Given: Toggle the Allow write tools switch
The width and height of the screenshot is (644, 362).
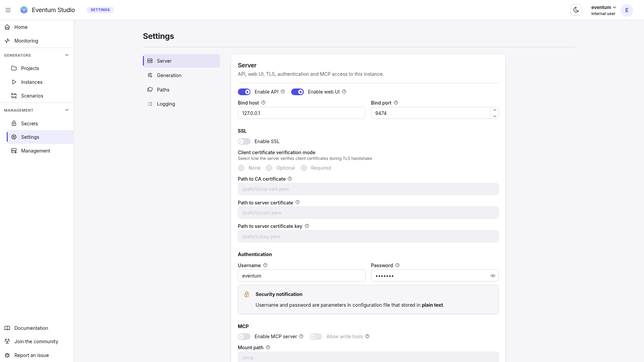Looking at the screenshot, I should [x=316, y=337].
